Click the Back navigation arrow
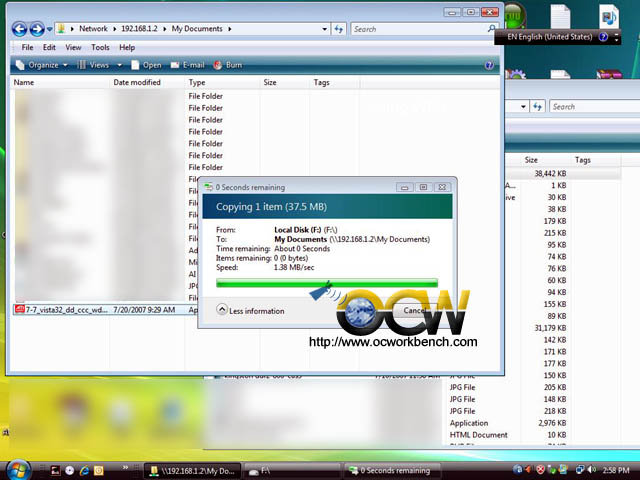Screen dimensions: 640x480 [x=19, y=29]
